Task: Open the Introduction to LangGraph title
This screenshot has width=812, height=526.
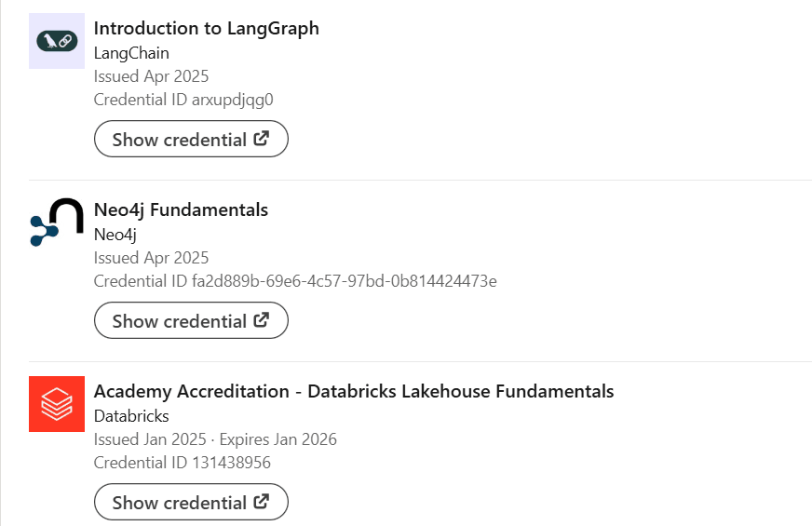Action: [206, 29]
